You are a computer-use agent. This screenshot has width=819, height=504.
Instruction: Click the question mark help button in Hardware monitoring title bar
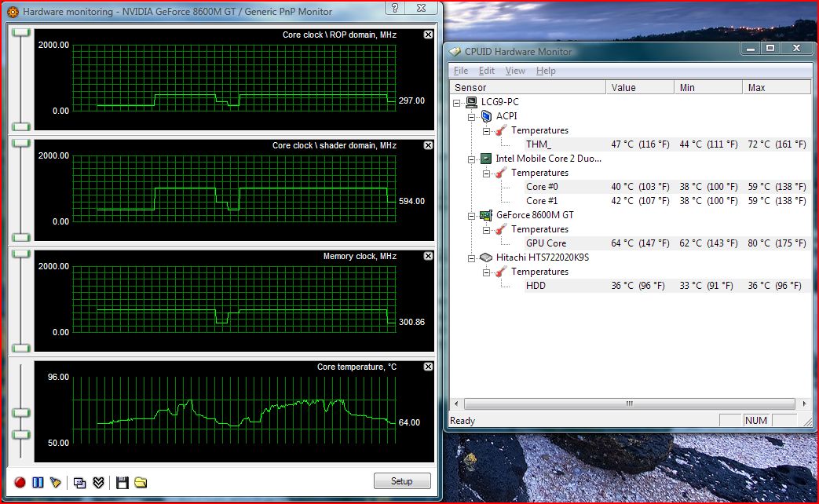point(395,8)
